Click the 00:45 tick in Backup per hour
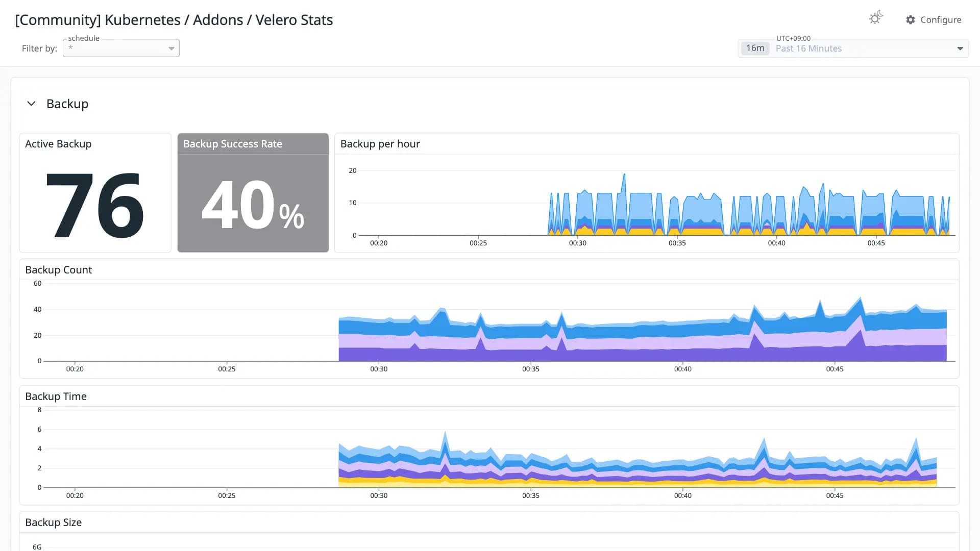 tap(876, 243)
